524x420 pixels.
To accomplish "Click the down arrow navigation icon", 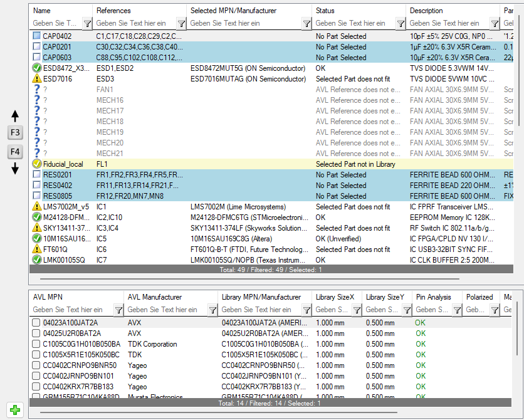I will click(15, 169).
